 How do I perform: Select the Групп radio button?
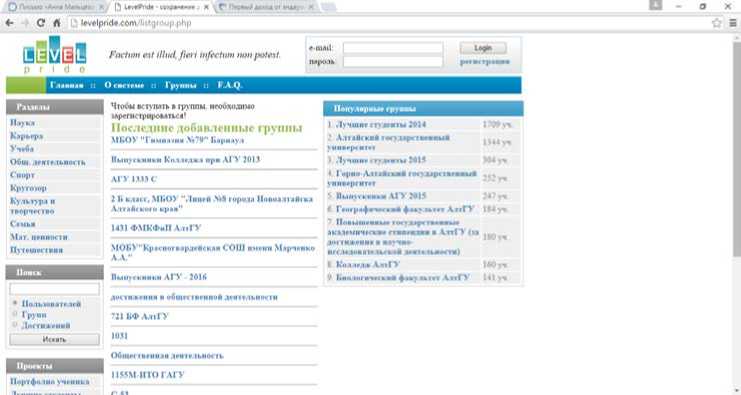15,314
